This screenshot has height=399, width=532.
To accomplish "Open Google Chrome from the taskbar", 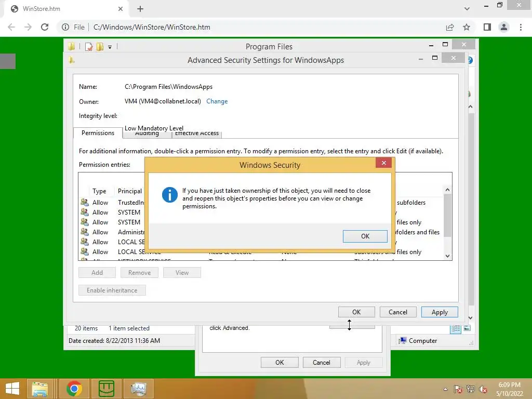I will (x=74, y=389).
